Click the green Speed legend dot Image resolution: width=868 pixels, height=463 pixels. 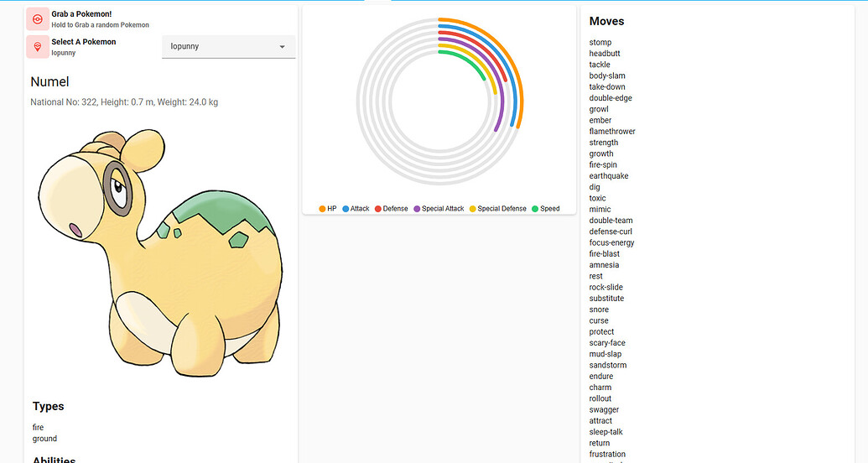tap(535, 209)
